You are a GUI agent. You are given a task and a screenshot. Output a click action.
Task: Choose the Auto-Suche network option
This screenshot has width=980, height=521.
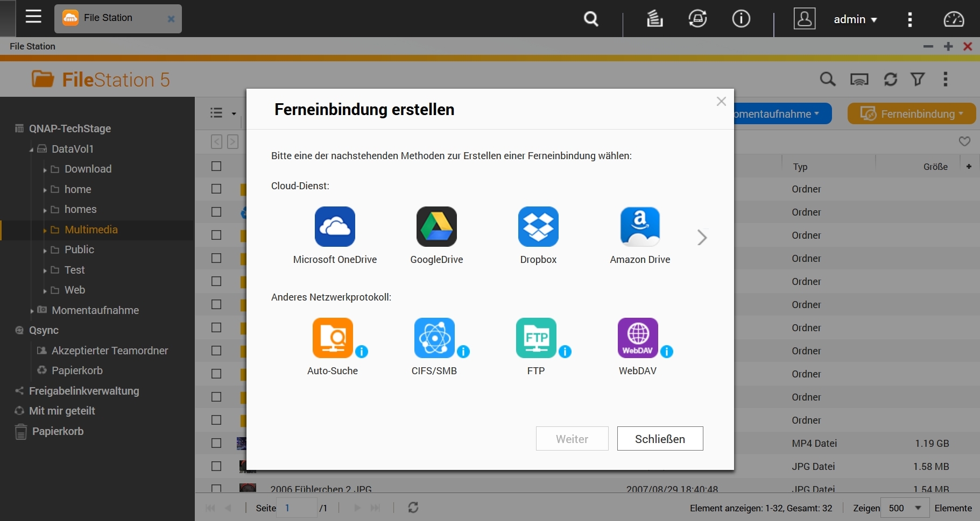tap(333, 338)
